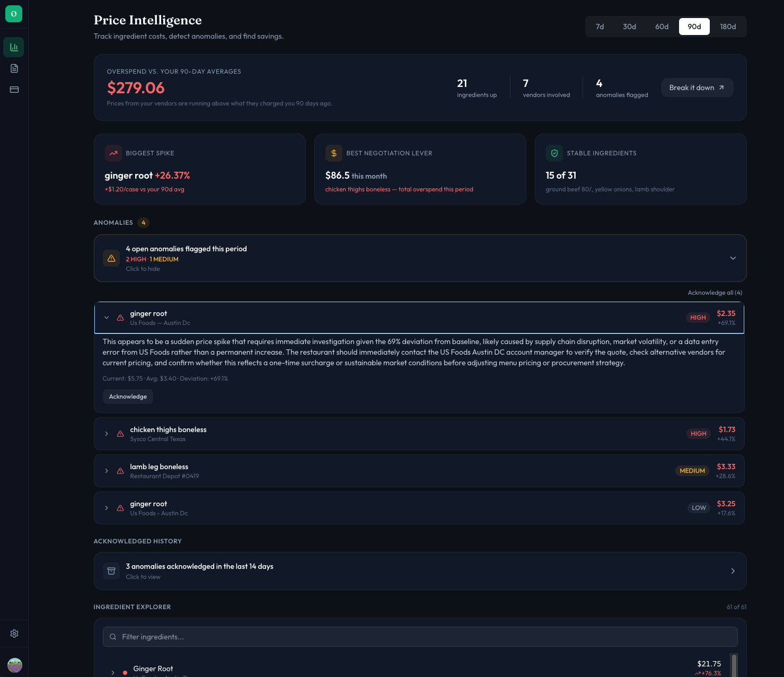Select the 30d time range tab
The height and width of the screenshot is (677, 784).
click(x=630, y=27)
